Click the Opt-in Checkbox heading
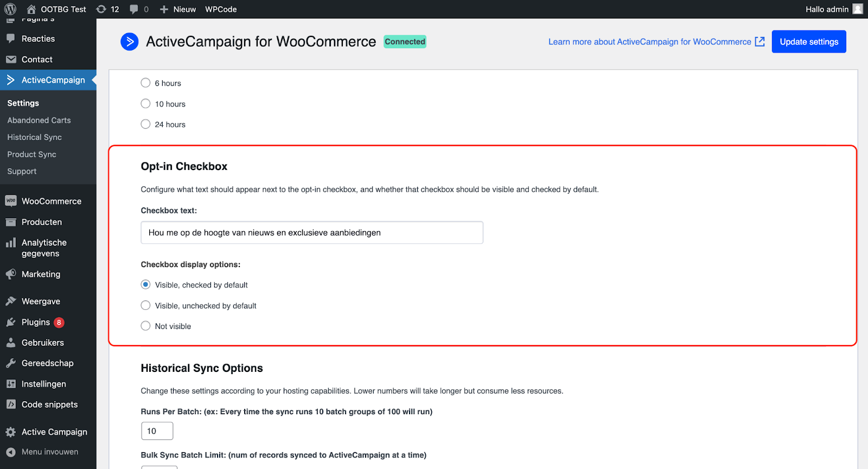The image size is (868, 469). [x=184, y=167]
